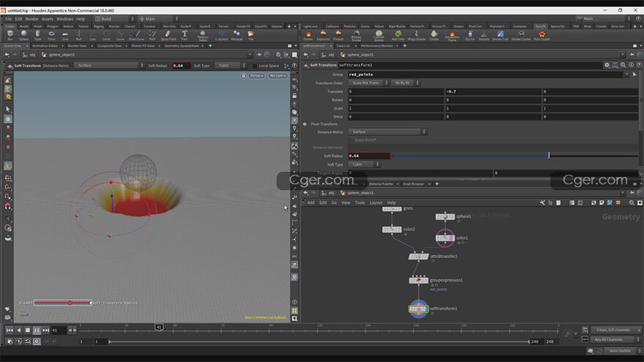The width and height of the screenshot is (644, 362).
Task: Click the parameter pane search magnifier icon
Action: pos(623,65)
